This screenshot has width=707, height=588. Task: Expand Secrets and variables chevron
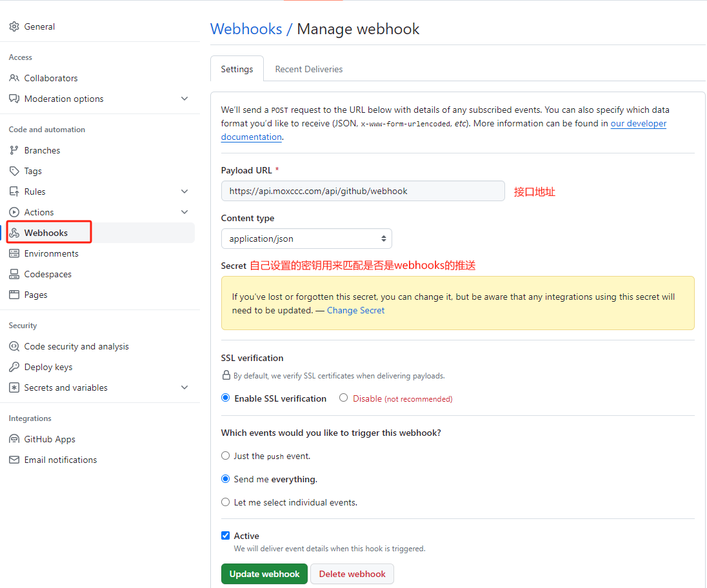[x=184, y=387]
